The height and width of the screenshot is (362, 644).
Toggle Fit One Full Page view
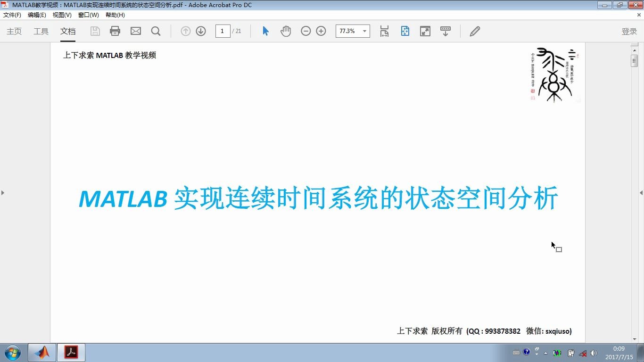[405, 31]
